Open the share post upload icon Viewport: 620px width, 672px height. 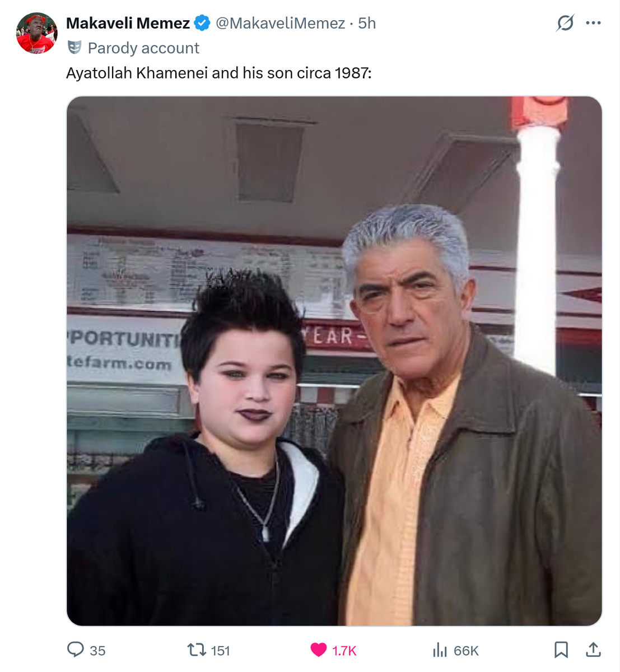pyautogui.click(x=593, y=650)
